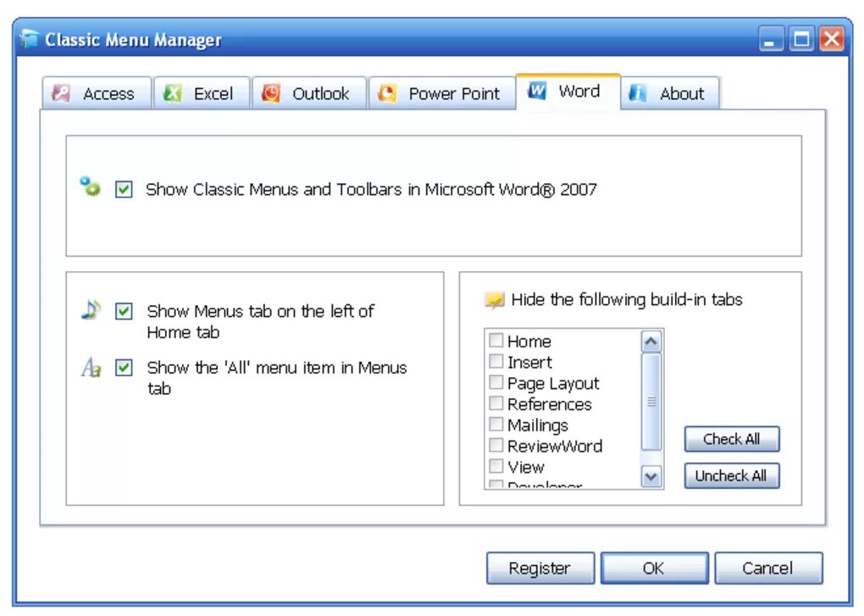The width and height of the screenshot is (864, 616).
Task: Toggle Show Classic Menus and Toolbars checkbox
Action: click(x=124, y=190)
